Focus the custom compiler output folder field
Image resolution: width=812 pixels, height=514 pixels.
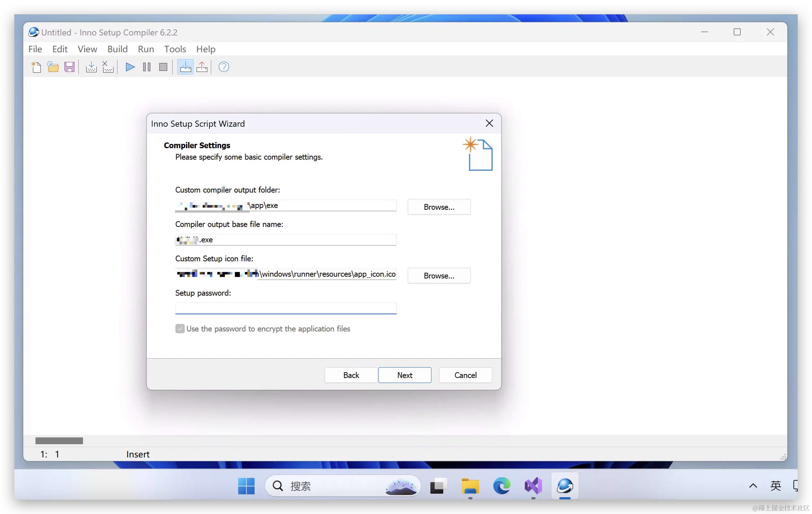[x=286, y=205]
